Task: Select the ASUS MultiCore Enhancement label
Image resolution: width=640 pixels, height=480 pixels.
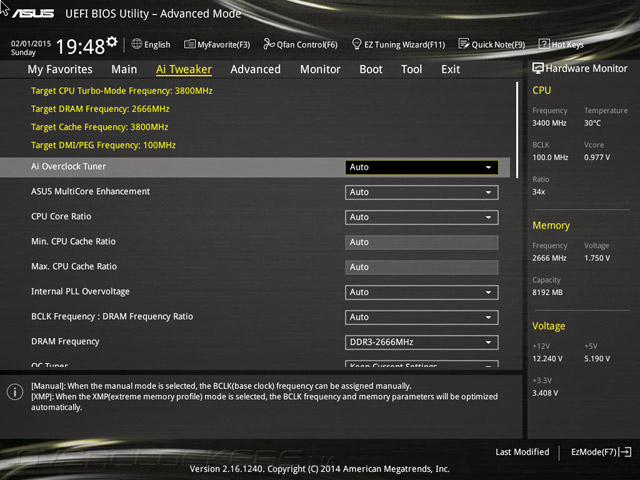Action: 91,191
